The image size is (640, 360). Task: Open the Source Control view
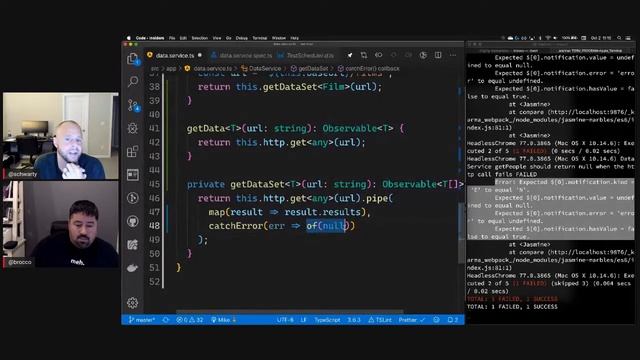click(133, 105)
